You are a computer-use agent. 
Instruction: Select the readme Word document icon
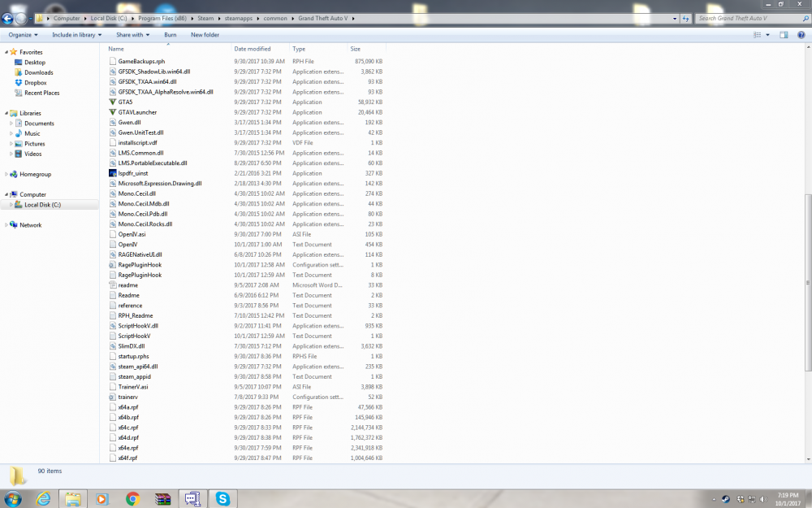click(x=112, y=285)
